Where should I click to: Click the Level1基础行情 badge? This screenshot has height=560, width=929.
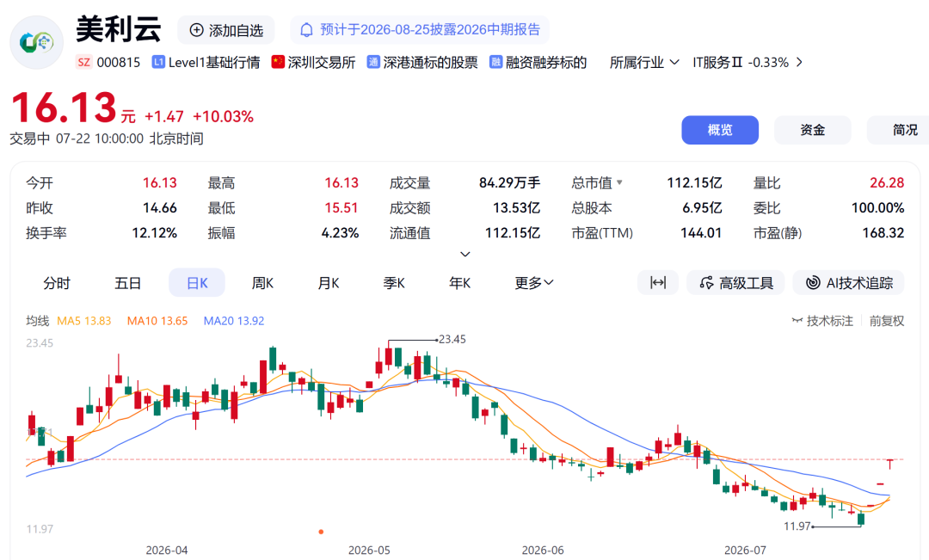point(206,62)
